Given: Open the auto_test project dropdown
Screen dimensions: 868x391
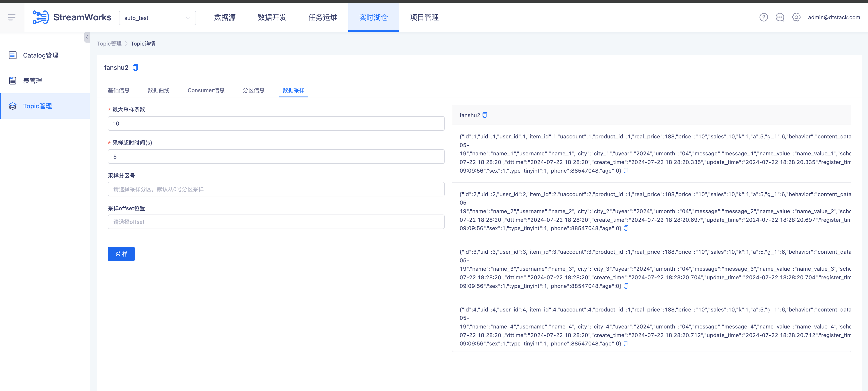Looking at the screenshot, I should pyautogui.click(x=157, y=18).
